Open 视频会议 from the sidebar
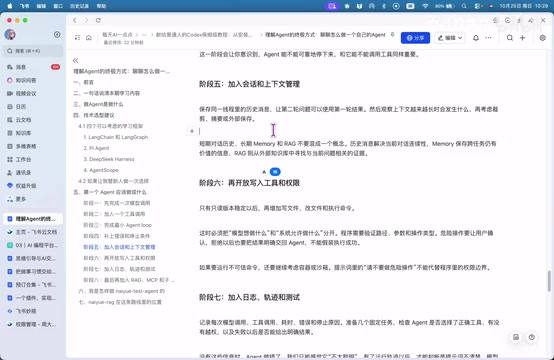This screenshot has width=554, height=360. pos(33,93)
